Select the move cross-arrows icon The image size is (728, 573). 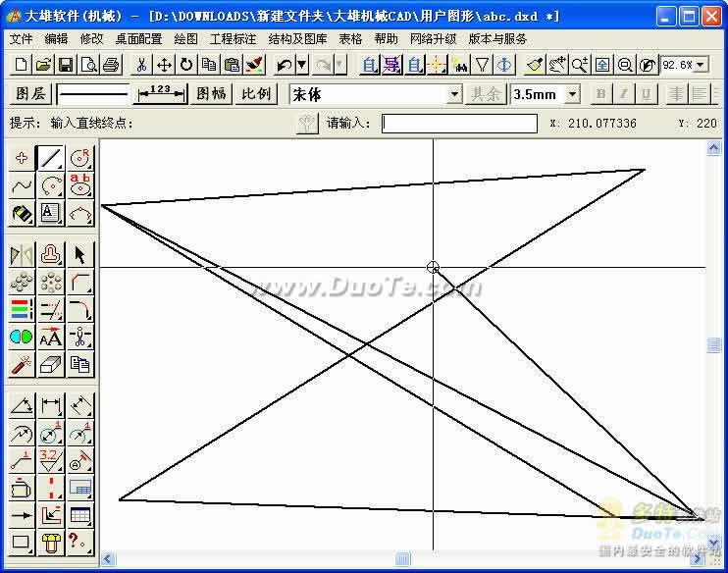164,65
